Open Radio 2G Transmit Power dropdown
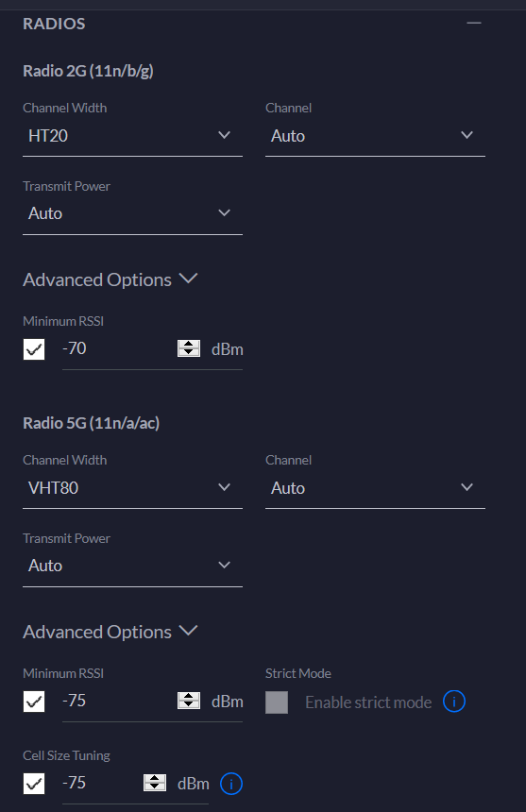The width and height of the screenshot is (526, 812). 132,214
